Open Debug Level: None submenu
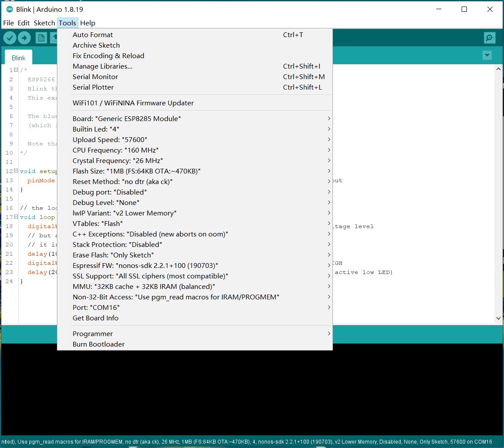504x448 pixels. [195, 203]
